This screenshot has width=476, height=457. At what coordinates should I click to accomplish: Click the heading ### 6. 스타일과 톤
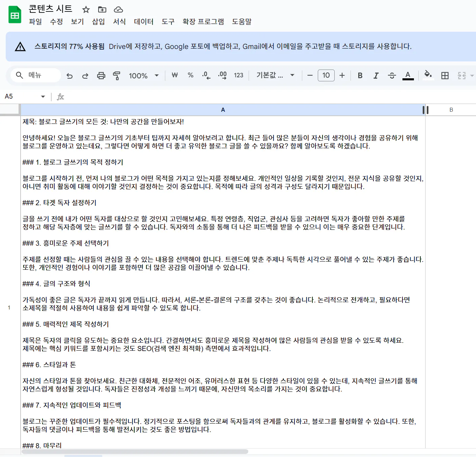49,365
